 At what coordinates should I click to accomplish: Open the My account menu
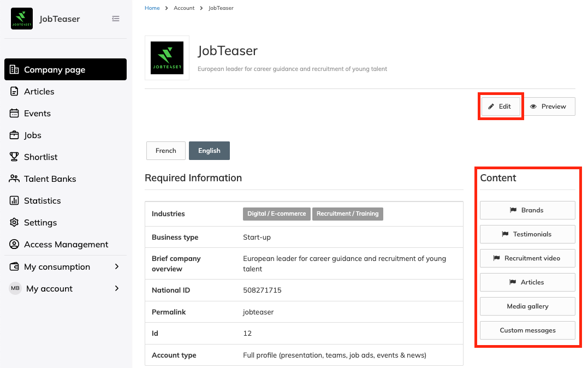tap(66, 288)
